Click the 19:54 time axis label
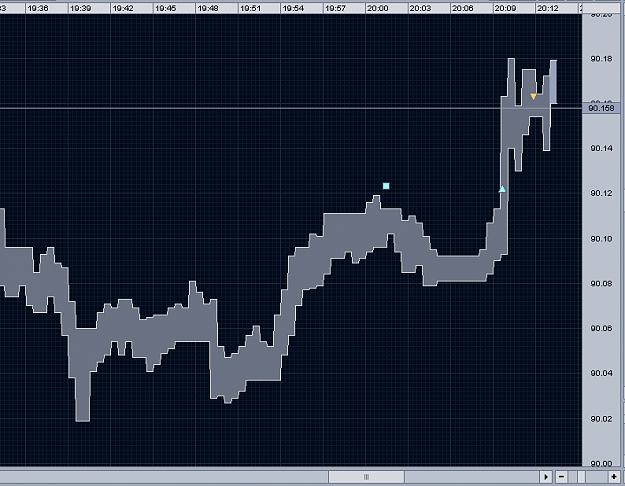The height and width of the screenshot is (486, 625). pyautogui.click(x=293, y=8)
